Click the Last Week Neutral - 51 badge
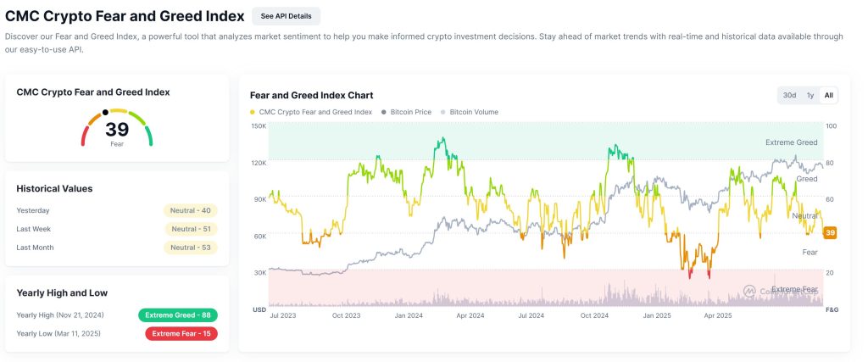This screenshot has width=868, height=362. [x=191, y=229]
